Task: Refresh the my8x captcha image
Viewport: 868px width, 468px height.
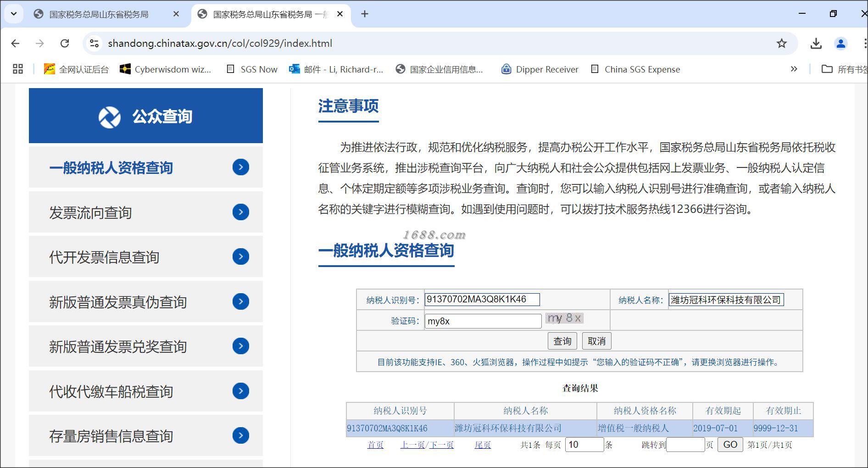Action: pos(564,318)
